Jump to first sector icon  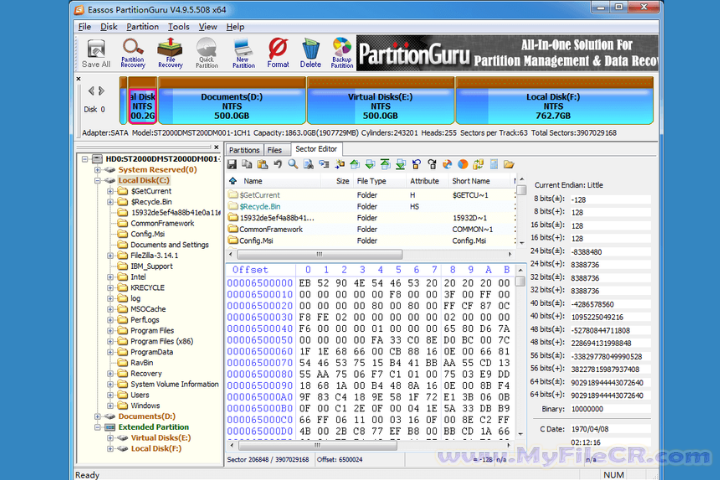tap(385, 164)
